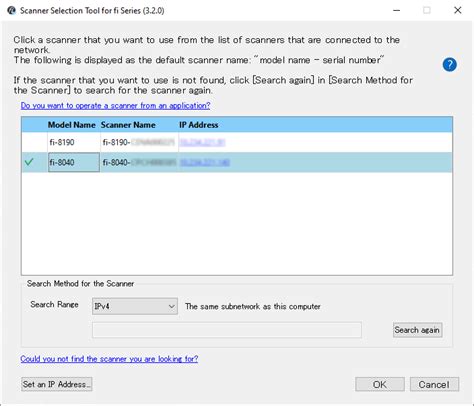Close the Scanner Selection Tool window
The height and width of the screenshot is (406, 474).
(458, 10)
